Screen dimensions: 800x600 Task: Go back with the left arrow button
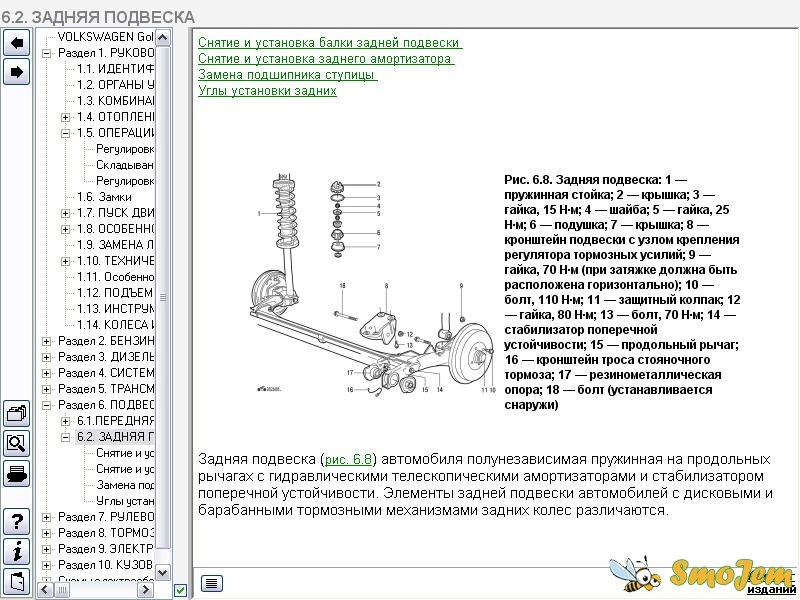pos(17,42)
